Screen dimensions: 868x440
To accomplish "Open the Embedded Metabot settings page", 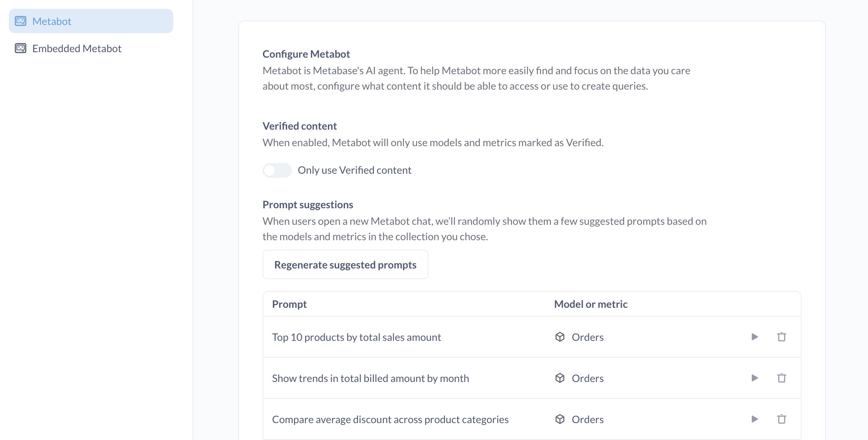I will point(77,48).
